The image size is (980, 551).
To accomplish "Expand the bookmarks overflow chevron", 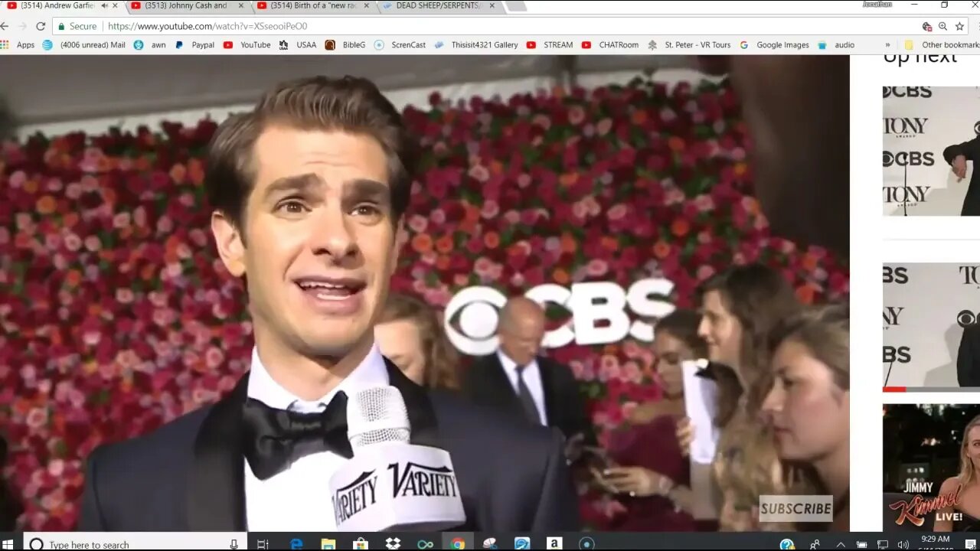I will [x=887, y=45].
